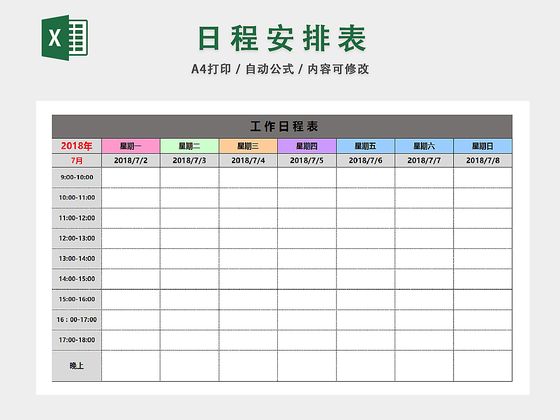Click the 13:00-14:00 time slot label
Image resolution: width=560 pixels, height=420 pixels.
(x=76, y=259)
